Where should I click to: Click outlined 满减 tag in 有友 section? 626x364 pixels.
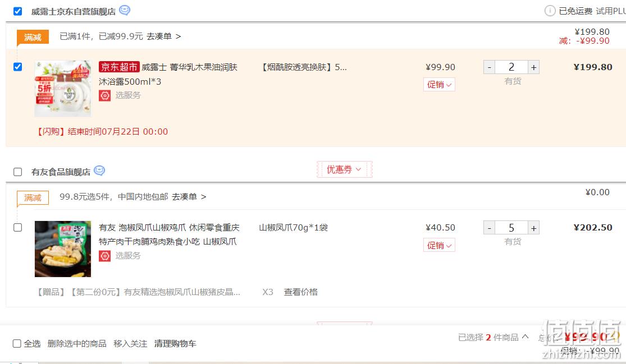tap(33, 197)
